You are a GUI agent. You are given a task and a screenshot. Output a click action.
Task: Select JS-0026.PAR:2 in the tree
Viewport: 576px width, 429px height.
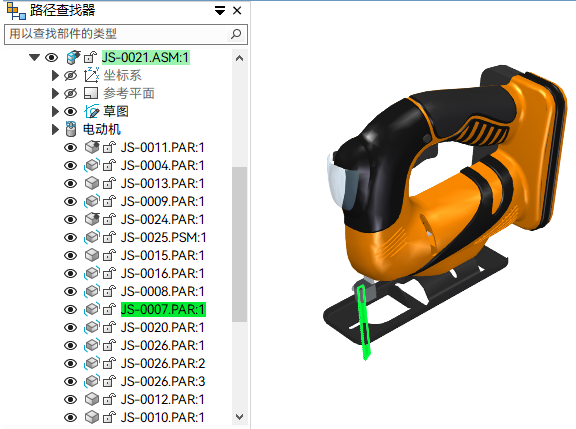tap(163, 364)
